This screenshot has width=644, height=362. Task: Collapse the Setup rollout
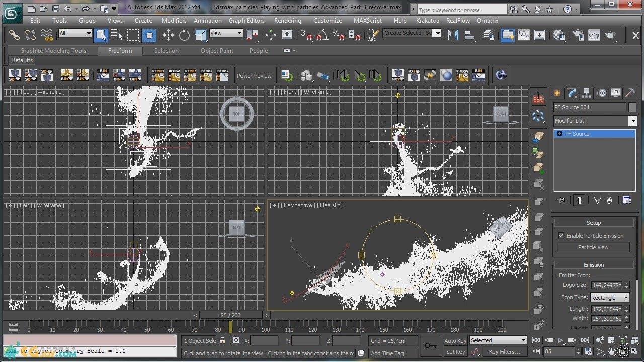594,223
